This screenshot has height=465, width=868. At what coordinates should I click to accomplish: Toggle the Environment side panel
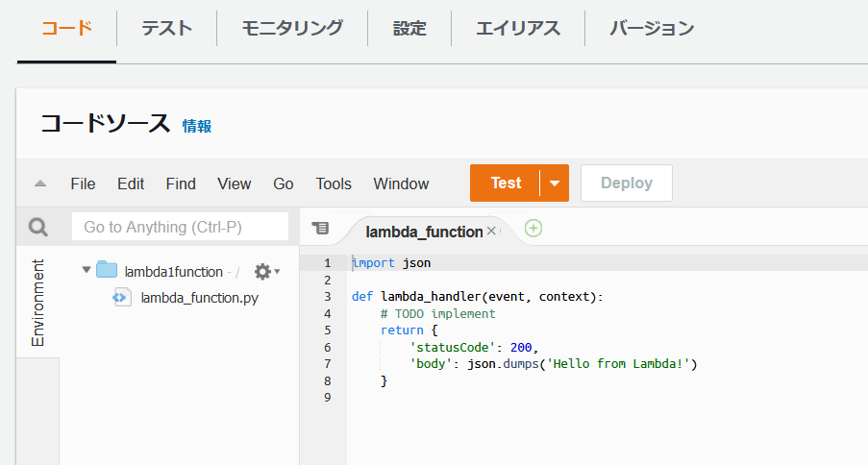point(38,303)
